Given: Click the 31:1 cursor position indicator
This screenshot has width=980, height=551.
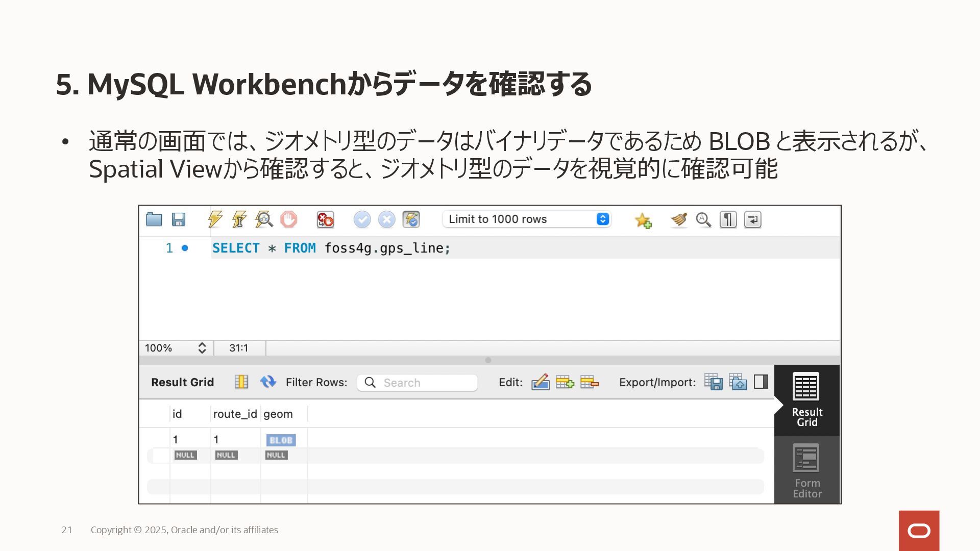Looking at the screenshot, I should pos(238,348).
